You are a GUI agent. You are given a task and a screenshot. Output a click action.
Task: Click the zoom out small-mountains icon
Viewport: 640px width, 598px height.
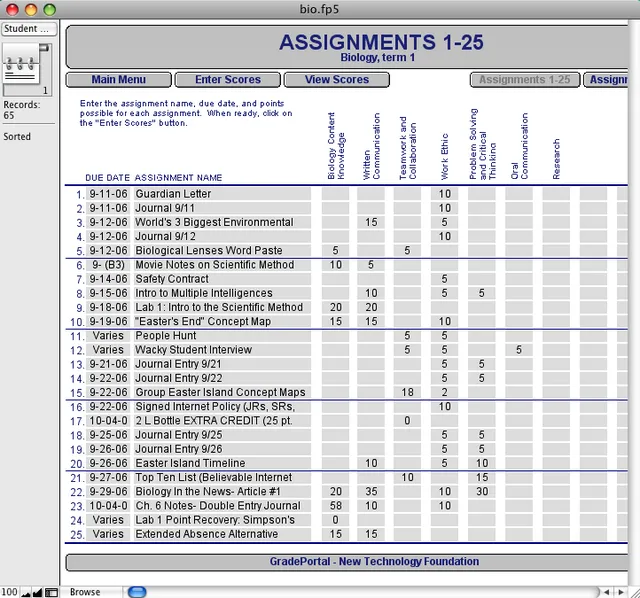(26, 592)
